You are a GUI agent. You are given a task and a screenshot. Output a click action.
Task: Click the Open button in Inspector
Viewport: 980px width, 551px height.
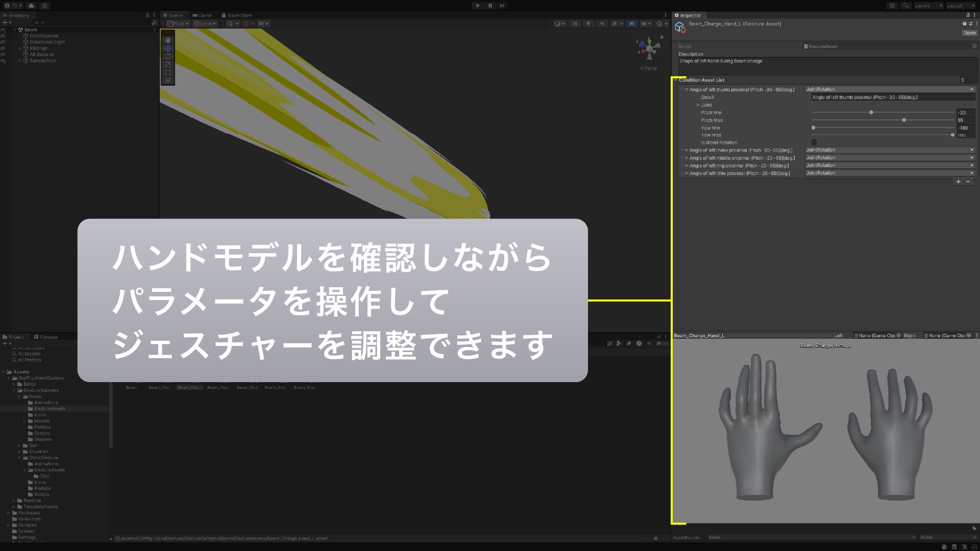coord(969,33)
